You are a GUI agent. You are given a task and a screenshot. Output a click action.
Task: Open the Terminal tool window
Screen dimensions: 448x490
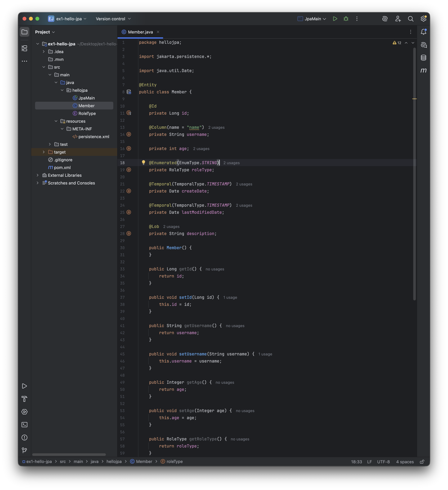click(24, 425)
